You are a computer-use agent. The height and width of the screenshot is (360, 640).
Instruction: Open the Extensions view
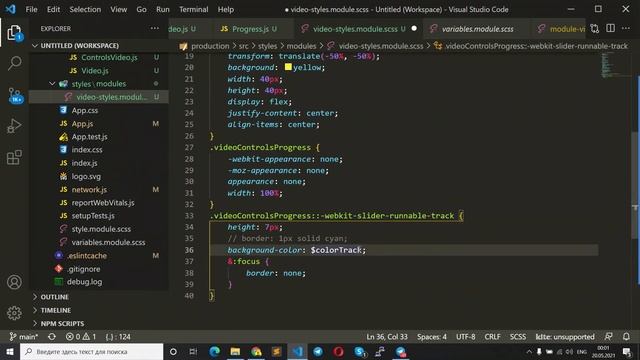(x=14, y=157)
